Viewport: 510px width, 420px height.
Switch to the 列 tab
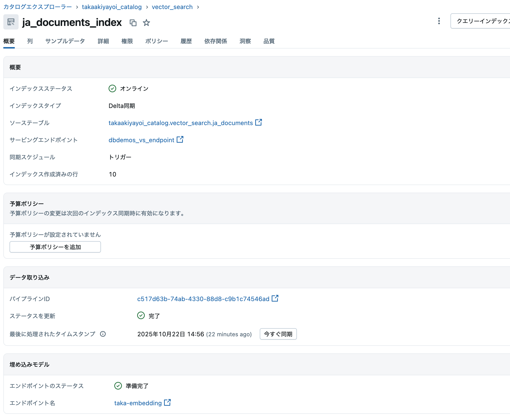point(30,41)
